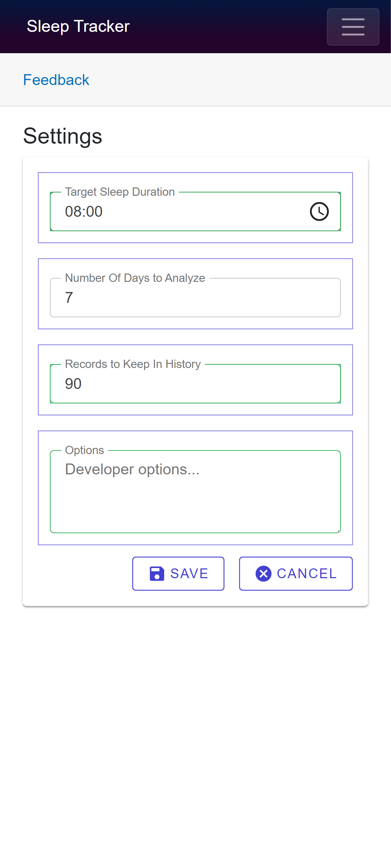Discard changes with CANCEL text
Image resolution: width=391 pixels, height=868 pixels.
pos(307,574)
